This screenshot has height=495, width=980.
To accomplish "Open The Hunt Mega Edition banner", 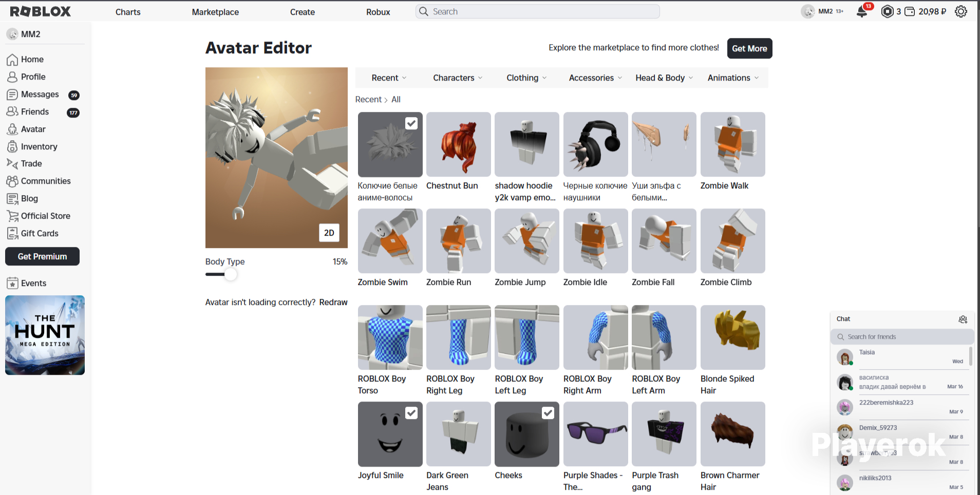I will click(45, 335).
